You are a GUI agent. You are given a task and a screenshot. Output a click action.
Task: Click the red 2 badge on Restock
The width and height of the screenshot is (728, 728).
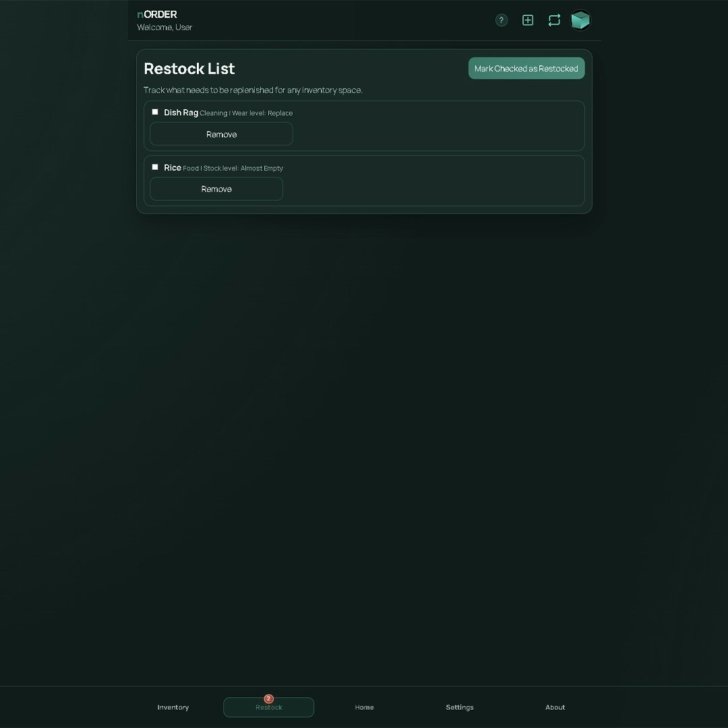pyautogui.click(x=268, y=698)
